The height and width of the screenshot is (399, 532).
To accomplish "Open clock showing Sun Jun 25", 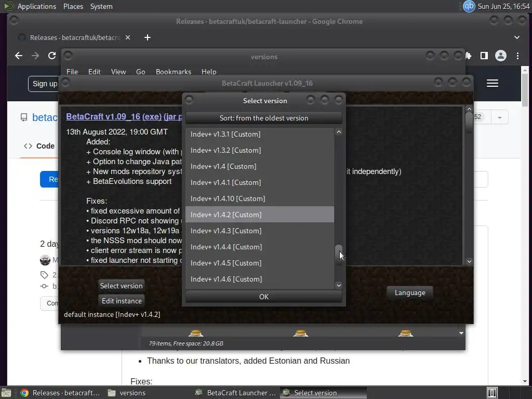I will (503, 6).
